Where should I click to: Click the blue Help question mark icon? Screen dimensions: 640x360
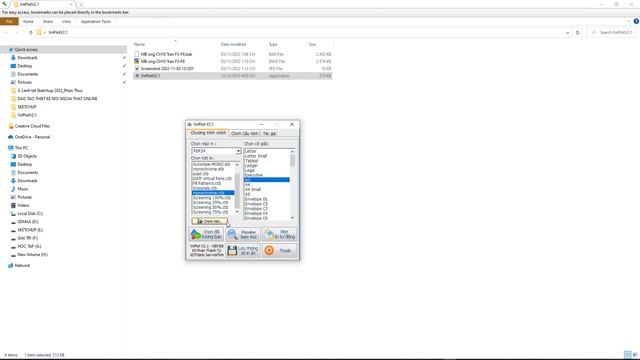tap(636, 21)
